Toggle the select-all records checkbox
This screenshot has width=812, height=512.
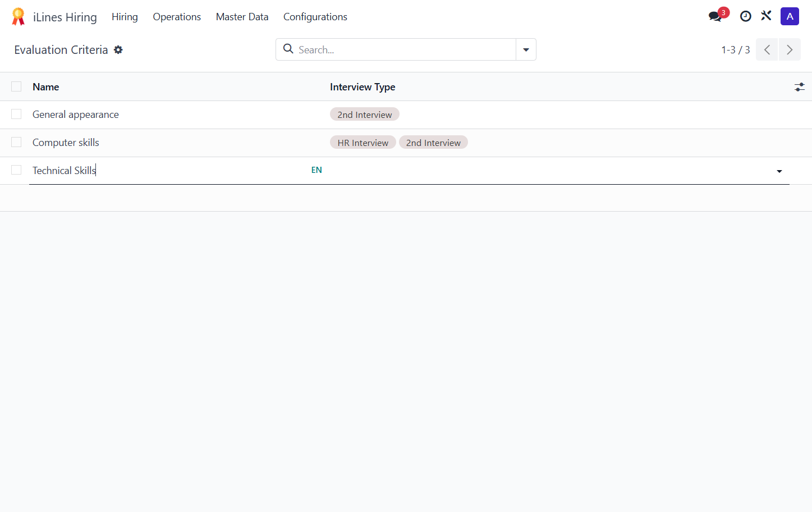pos(16,86)
